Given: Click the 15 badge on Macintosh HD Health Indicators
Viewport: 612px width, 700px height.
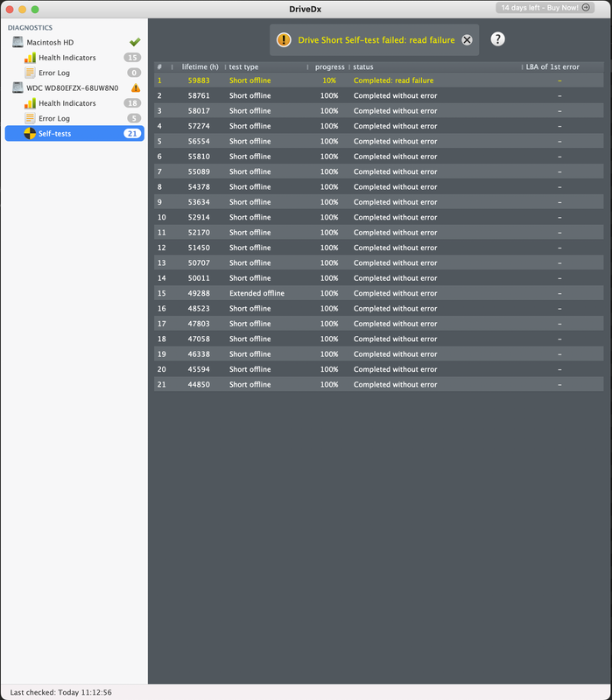Looking at the screenshot, I should pos(132,58).
